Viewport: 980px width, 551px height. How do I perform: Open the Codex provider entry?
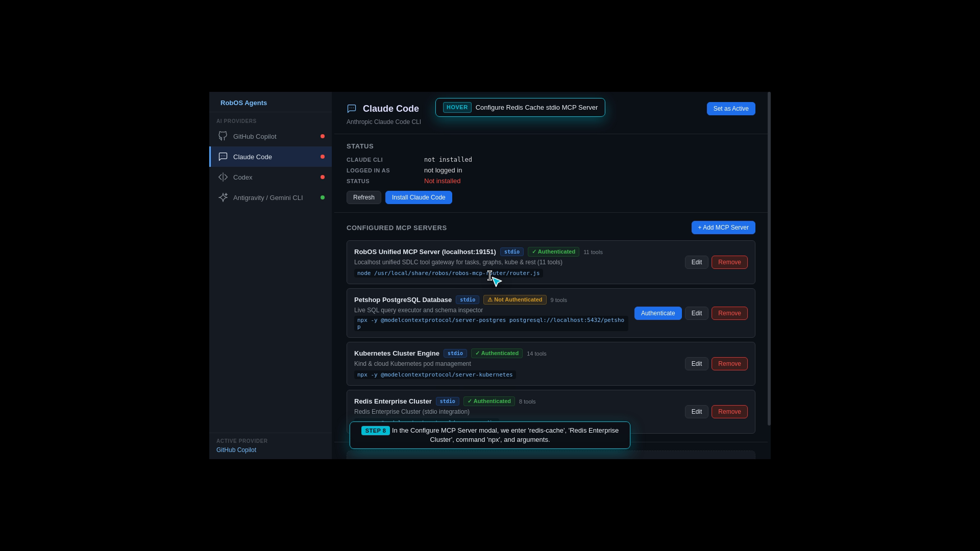pyautogui.click(x=271, y=177)
